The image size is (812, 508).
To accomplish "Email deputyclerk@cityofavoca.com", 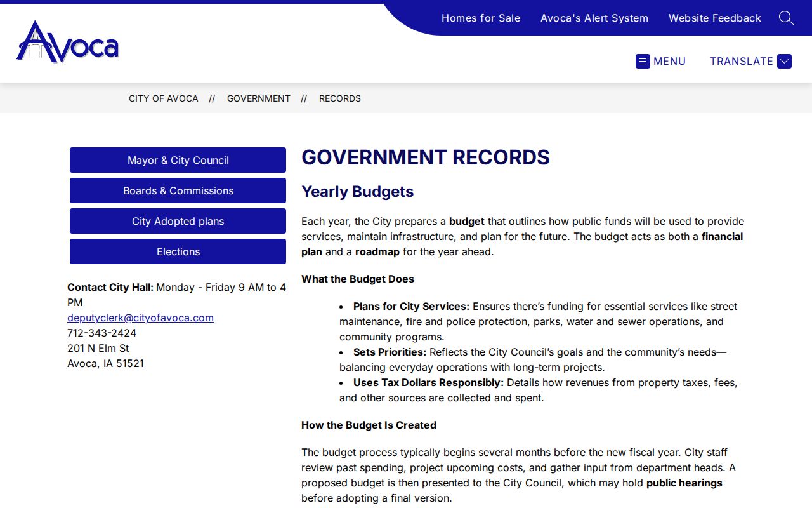I will click(140, 317).
